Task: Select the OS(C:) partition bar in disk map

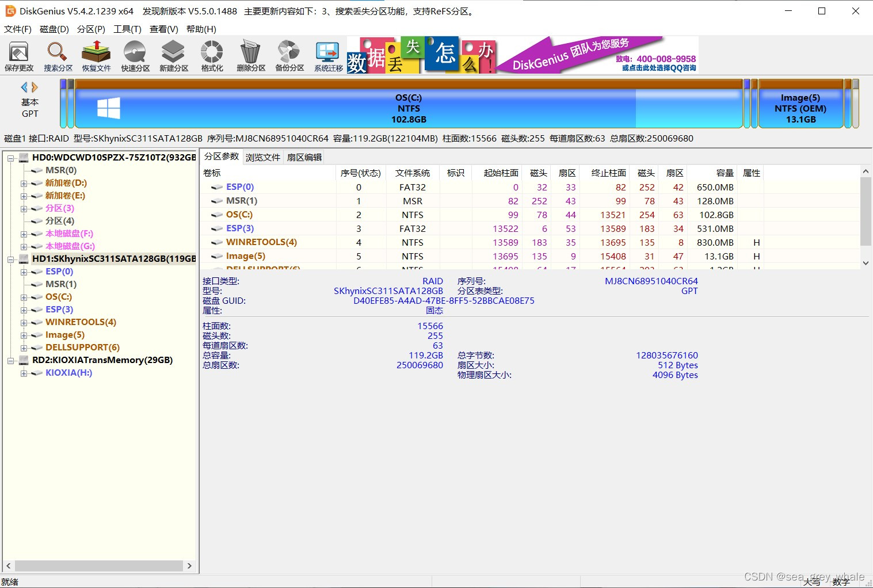Action: [x=409, y=104]
